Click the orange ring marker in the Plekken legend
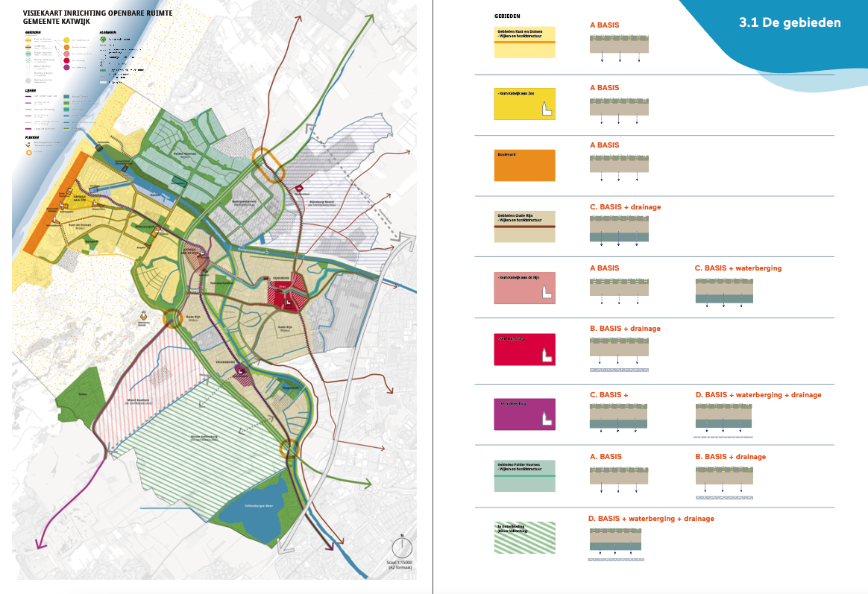The height and width of the screenshot is (594, 868). (31, 154)
